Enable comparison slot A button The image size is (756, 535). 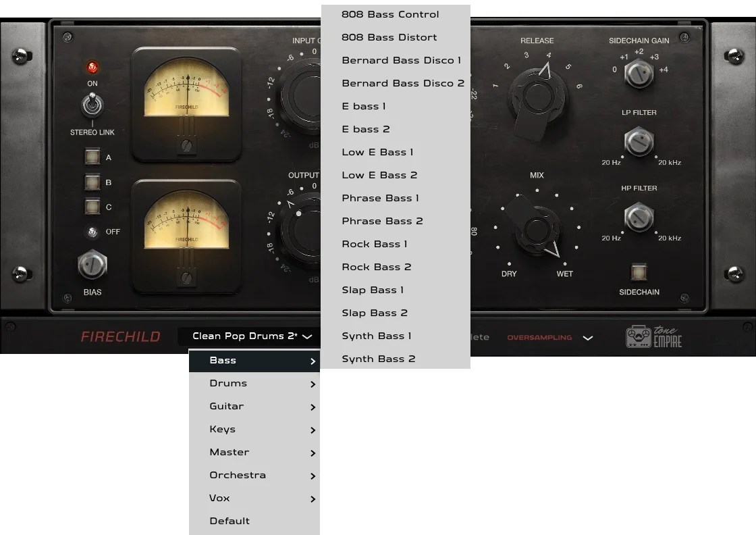tap(92, 157)
